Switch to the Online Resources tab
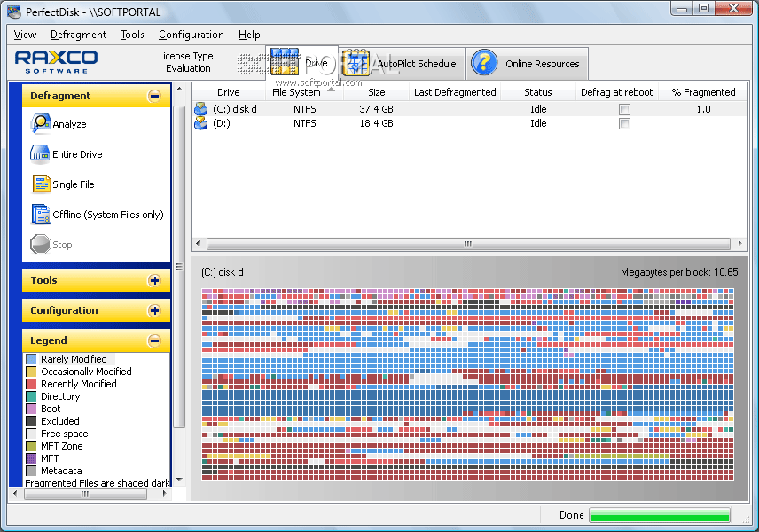This screenshot has width=759, height=532. [x=528, y=64]
